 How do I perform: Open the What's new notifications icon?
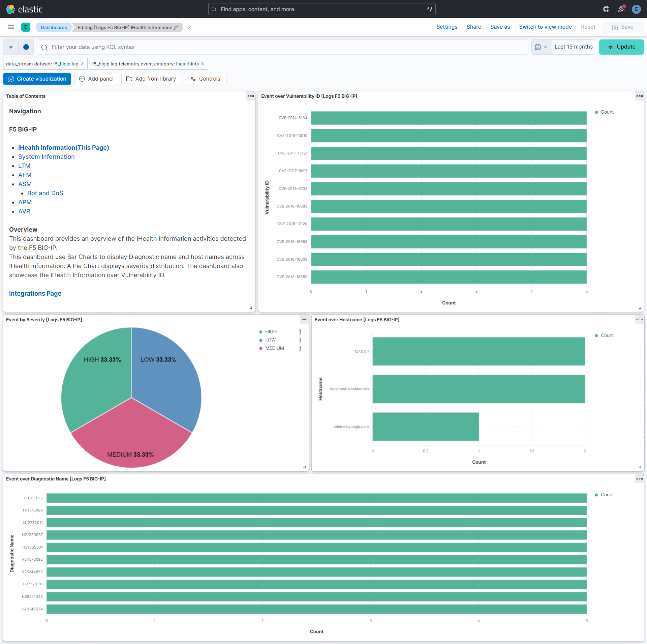(x=621, y=9)
